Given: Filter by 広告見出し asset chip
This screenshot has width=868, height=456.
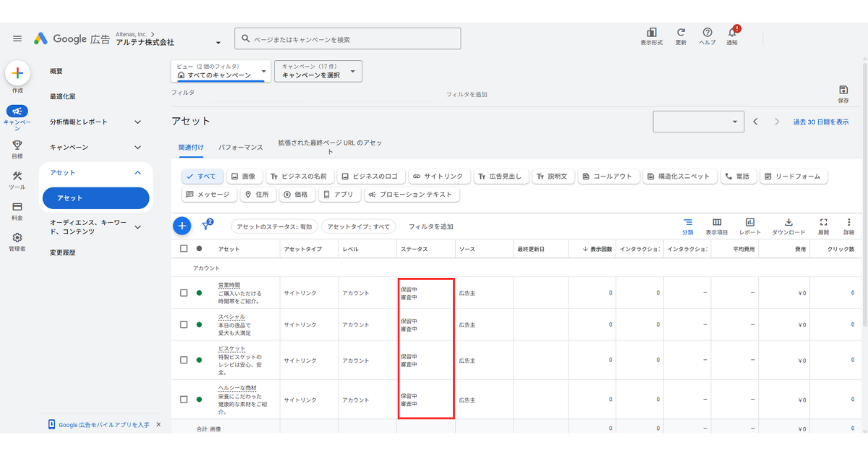Looking at the screenshot, I should (501, 176).
